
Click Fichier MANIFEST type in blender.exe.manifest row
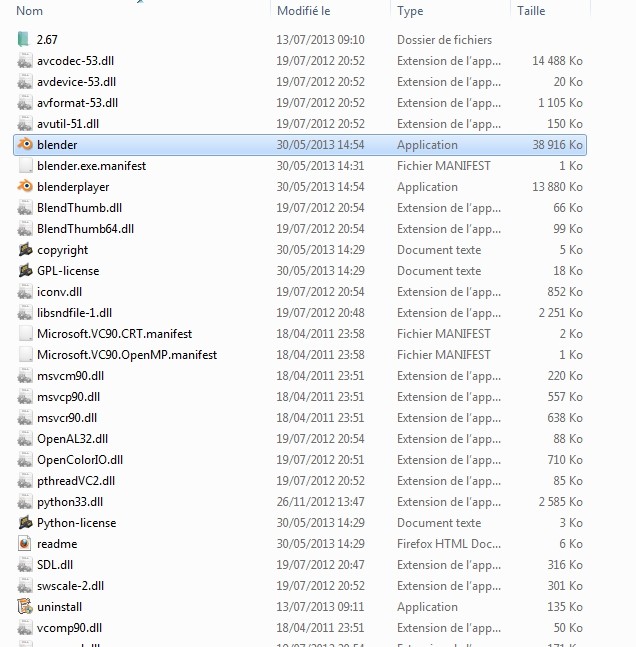click(444, 166)
